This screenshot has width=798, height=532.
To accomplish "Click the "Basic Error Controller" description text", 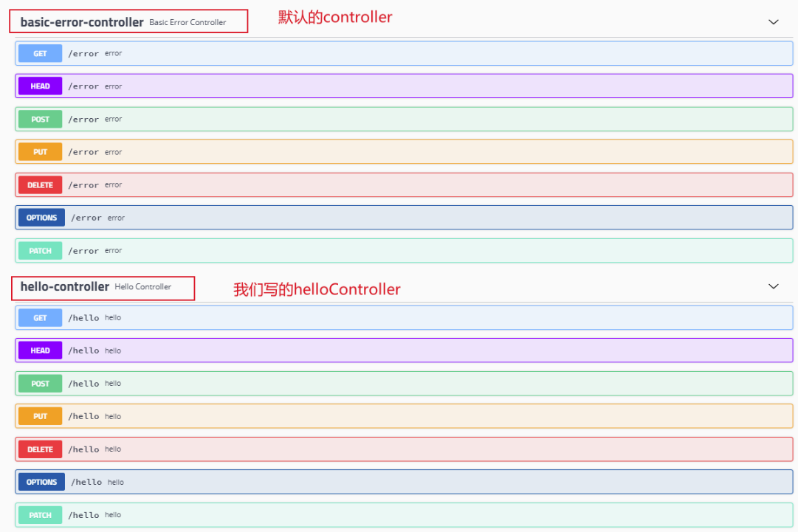I will pos(188,22).
